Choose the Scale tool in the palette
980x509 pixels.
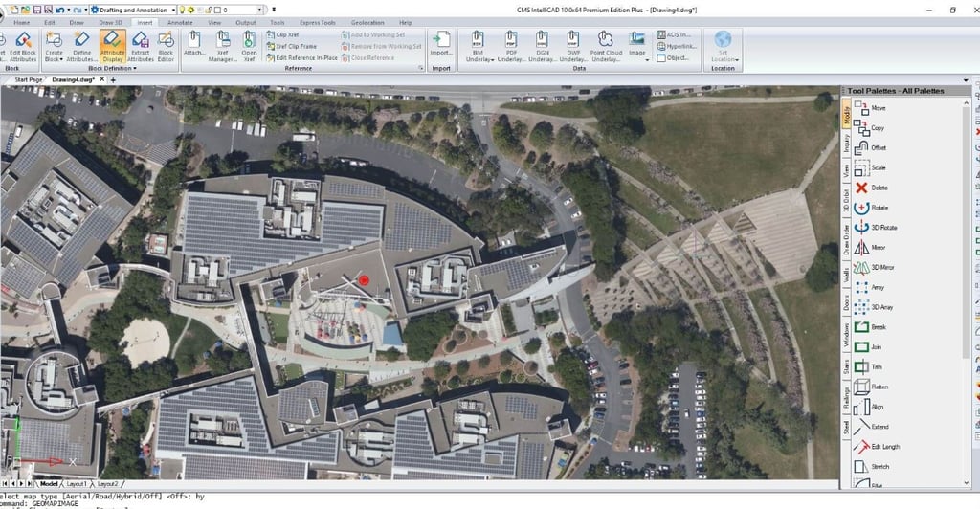(869, 168)
